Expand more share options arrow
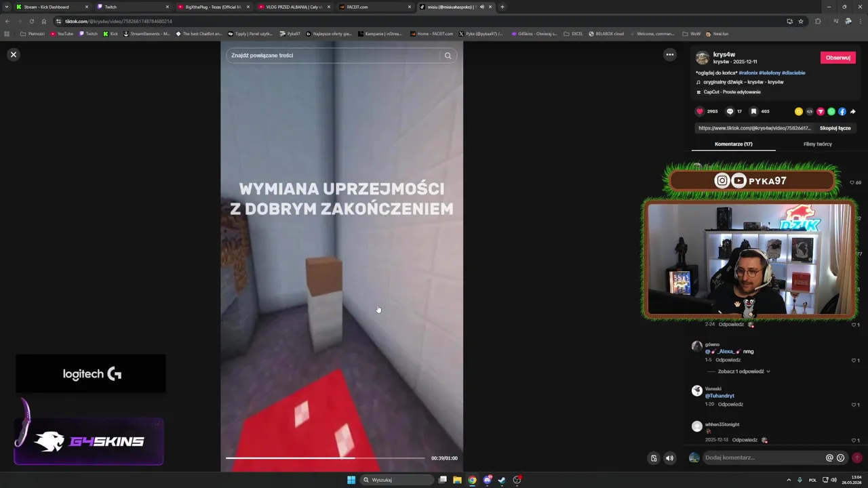Screen dimensions: 868x488 853,112
